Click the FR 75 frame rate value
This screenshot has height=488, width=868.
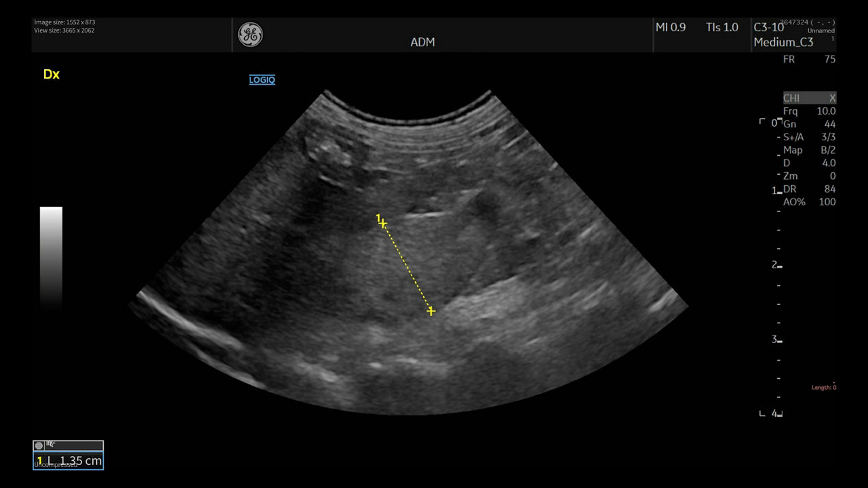pyautogui.click(x=809, y=60)
